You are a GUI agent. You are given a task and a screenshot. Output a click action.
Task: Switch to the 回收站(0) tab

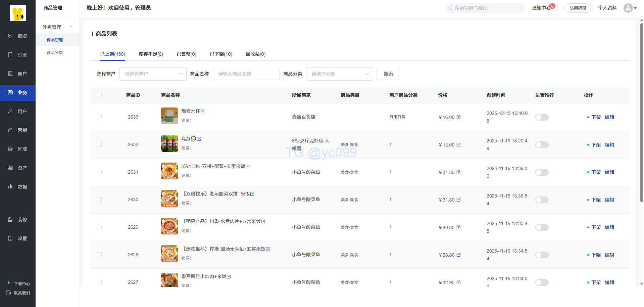255,54
